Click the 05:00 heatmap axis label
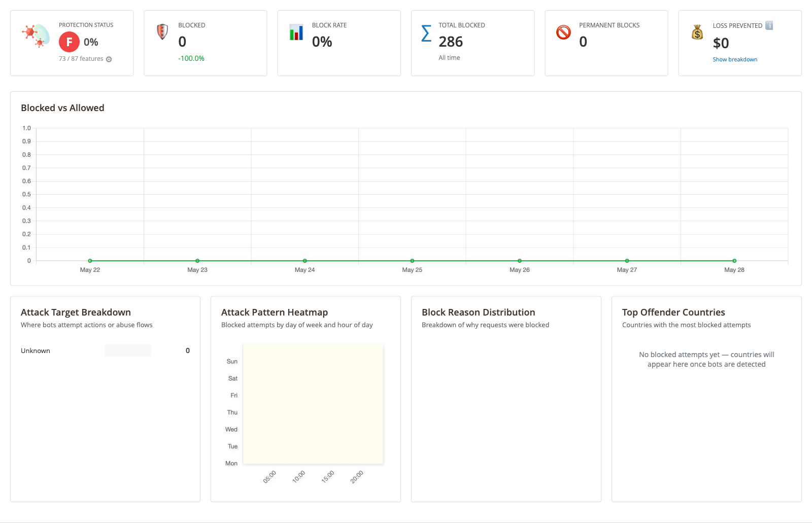Viewport: 812px width, 523px height. 269,477
